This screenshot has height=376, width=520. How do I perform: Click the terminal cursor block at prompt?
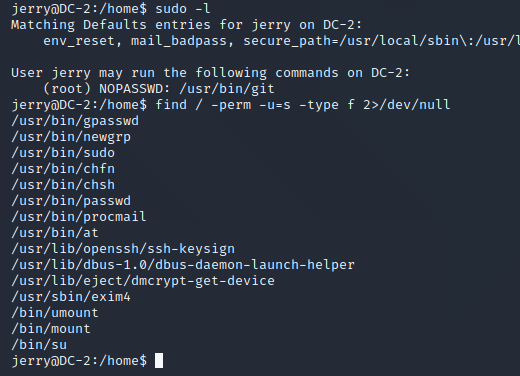[159, 361]
